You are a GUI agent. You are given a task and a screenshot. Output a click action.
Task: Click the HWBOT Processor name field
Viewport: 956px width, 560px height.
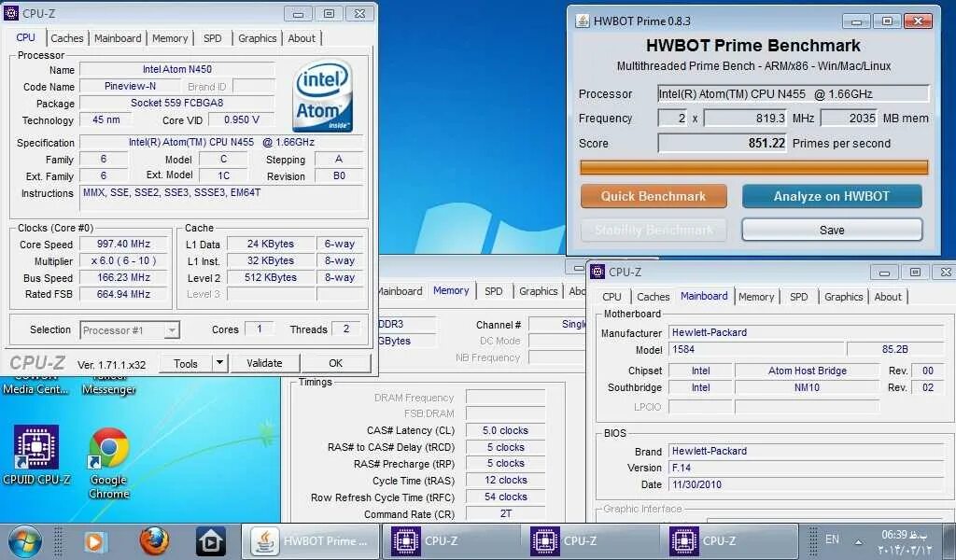[x=794, y=94]
